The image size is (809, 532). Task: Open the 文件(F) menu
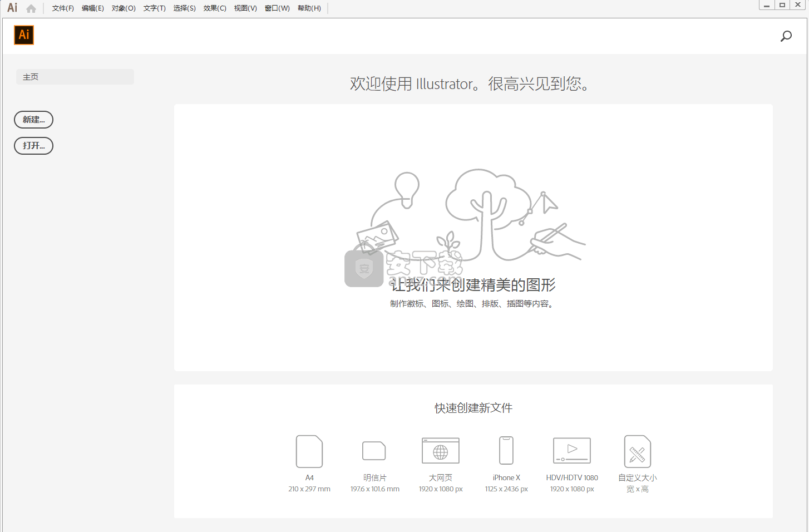(63, 8)
